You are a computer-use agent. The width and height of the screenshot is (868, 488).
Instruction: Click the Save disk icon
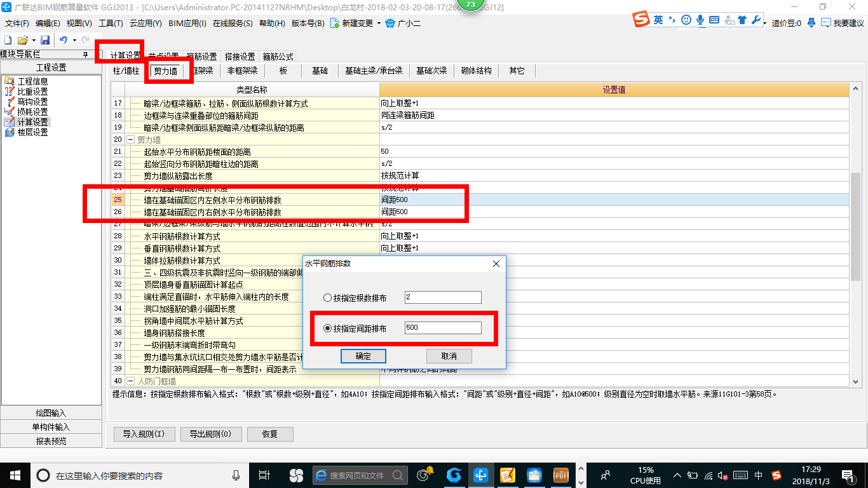pyautogui.click(x=45, y=40)
